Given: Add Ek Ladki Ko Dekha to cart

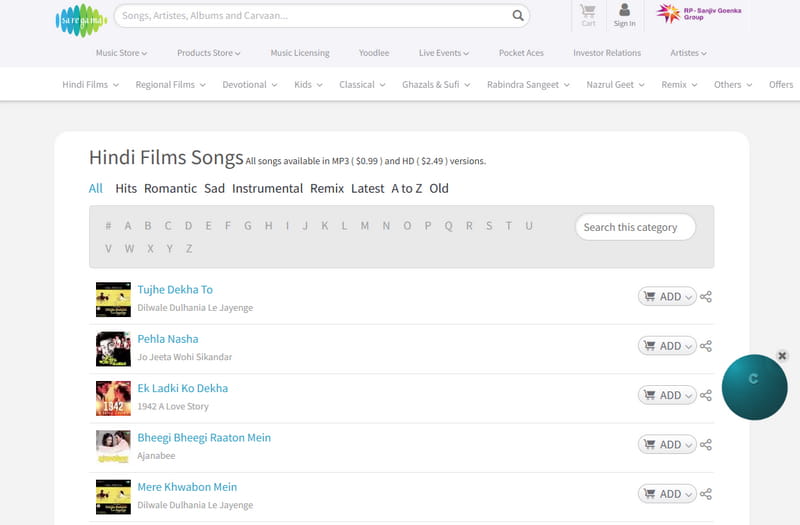Looking at the screenshot, I should (667, 395).
